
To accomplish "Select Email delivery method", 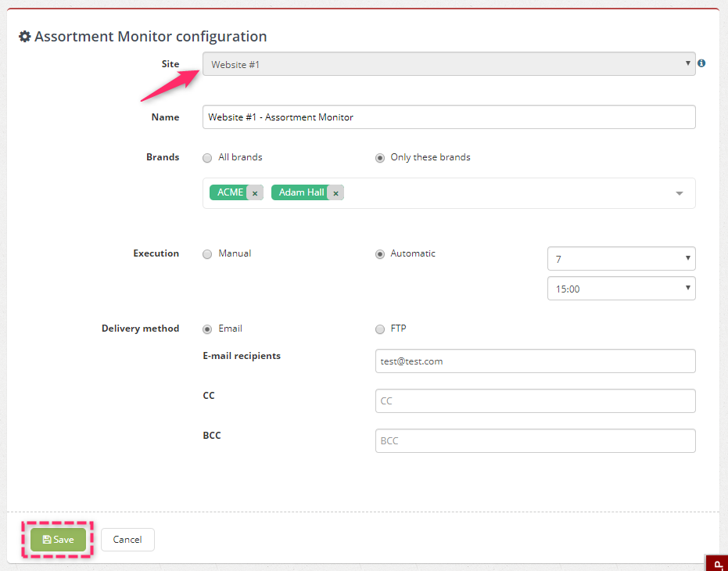I will 207,329.
